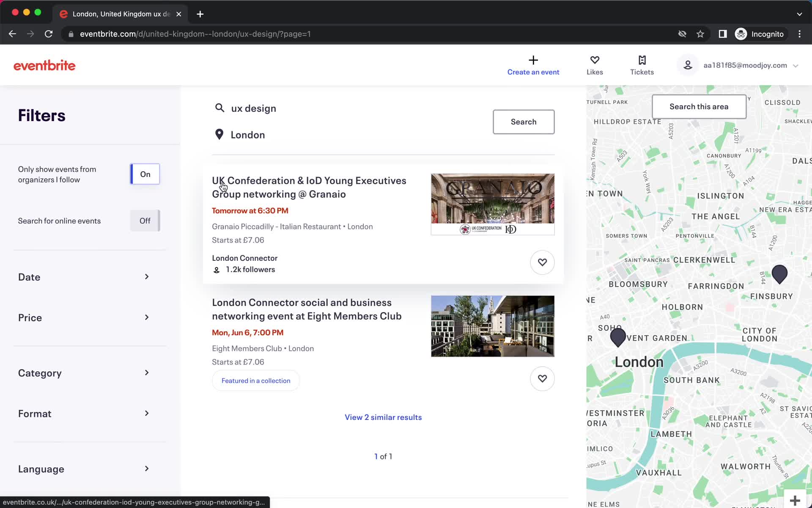Open the account dropdown chevron
812x508 pixels.
[796, 66]
